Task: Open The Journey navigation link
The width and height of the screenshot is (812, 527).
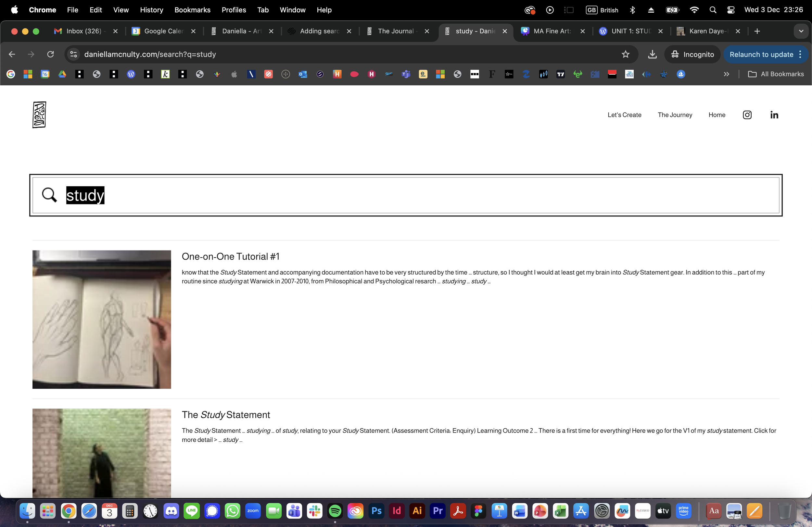Action: tap(675, 115)
